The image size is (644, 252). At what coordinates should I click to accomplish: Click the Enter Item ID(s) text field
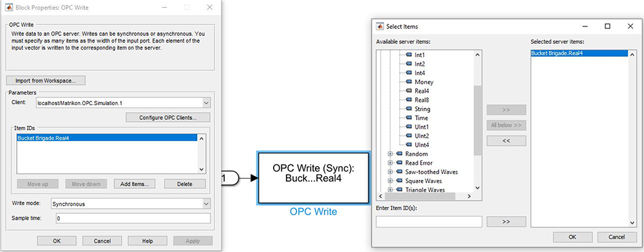(429, 222)
